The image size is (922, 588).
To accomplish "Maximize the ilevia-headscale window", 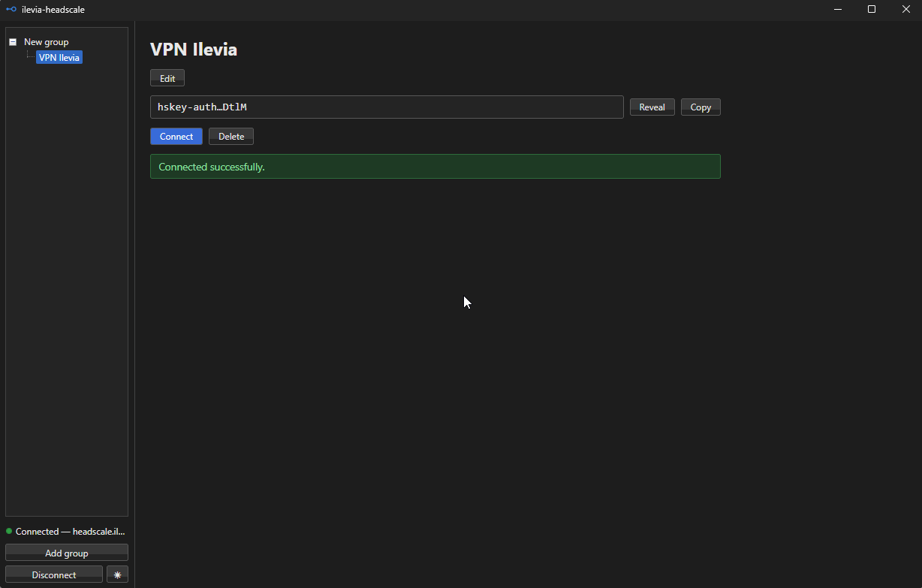I will (872, 9).
